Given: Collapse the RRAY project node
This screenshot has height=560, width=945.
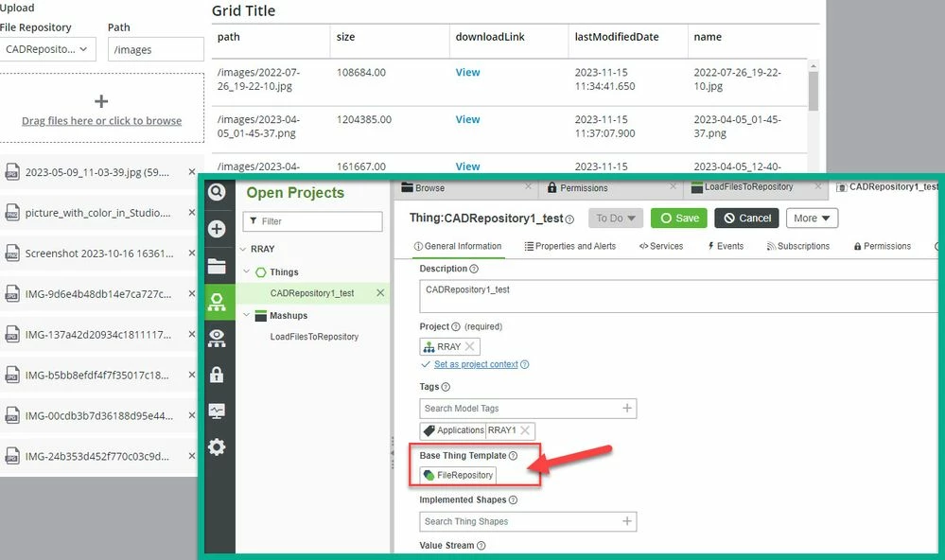Looking at the screenshot, I should tap(243, 249).
